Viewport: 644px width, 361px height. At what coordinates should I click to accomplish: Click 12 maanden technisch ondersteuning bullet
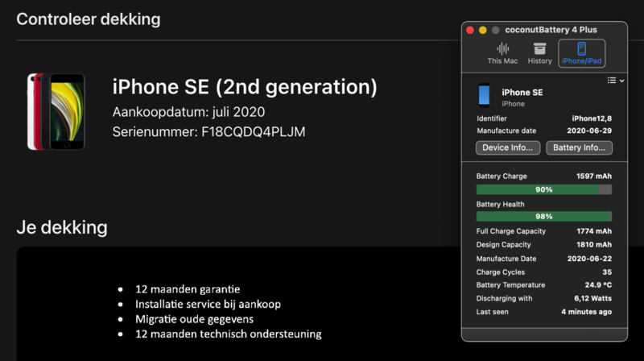point(229,334)
